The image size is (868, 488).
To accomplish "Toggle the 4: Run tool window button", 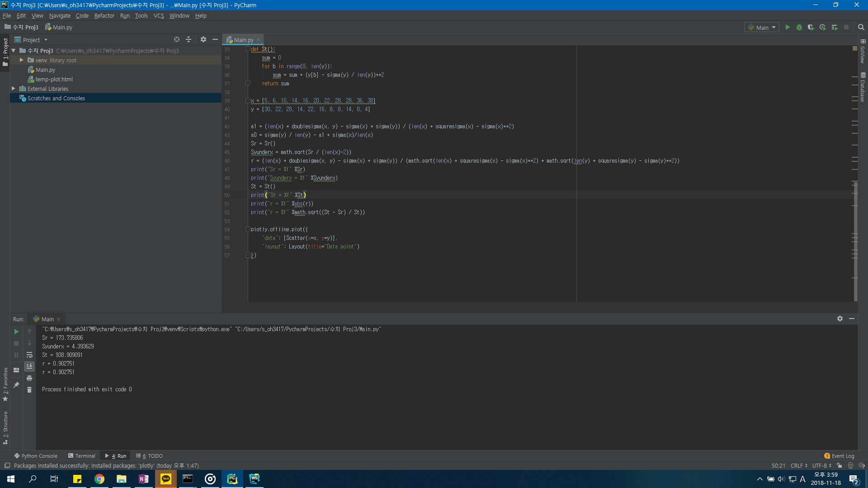I will coord(115,456).
